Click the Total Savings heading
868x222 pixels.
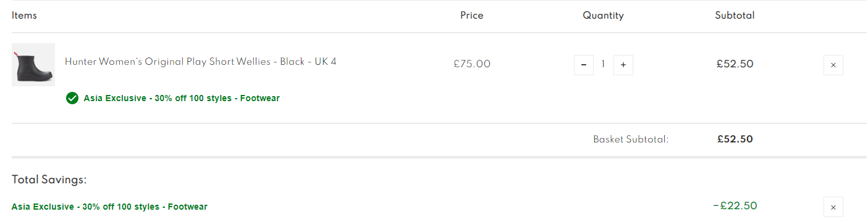(49, 180)
